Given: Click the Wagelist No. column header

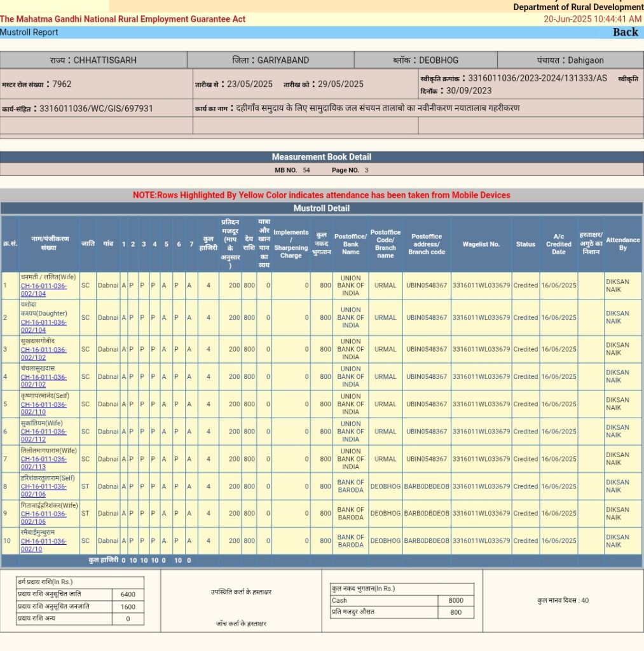Looking at the screenshot, I should [481, 244].
